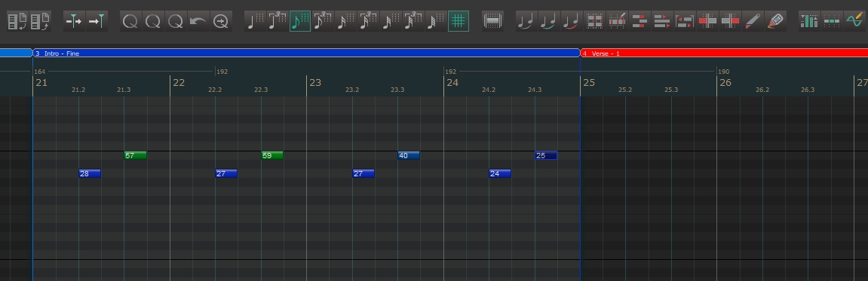Click bar 24 in the ruler

point(452,83)
